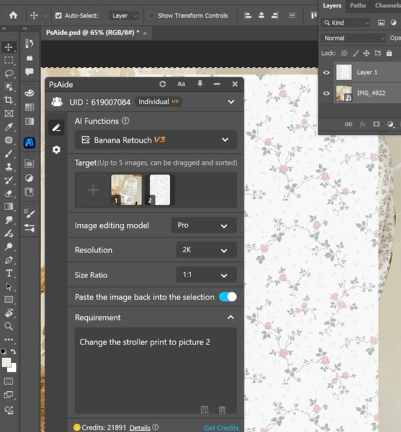This screenshot has height=432, width=401.
Task: Open the Size Ratio 1:1 dropdown
Action: click(x=206, y=275)
